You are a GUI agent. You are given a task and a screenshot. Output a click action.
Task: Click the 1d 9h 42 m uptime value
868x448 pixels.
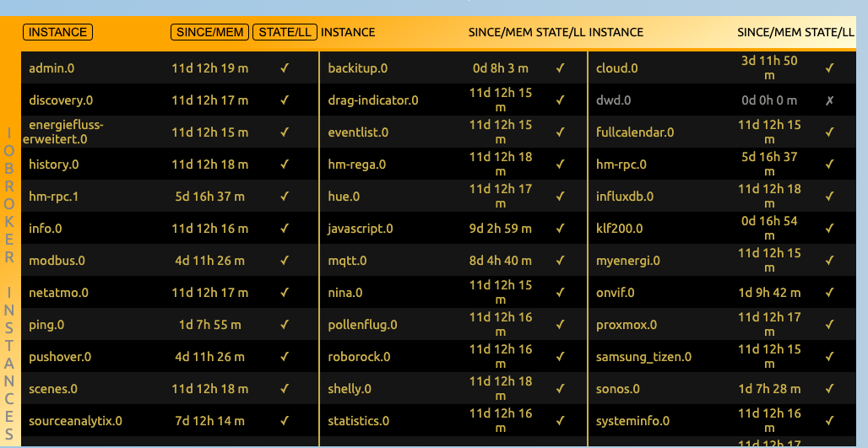(x=769, y=293)
